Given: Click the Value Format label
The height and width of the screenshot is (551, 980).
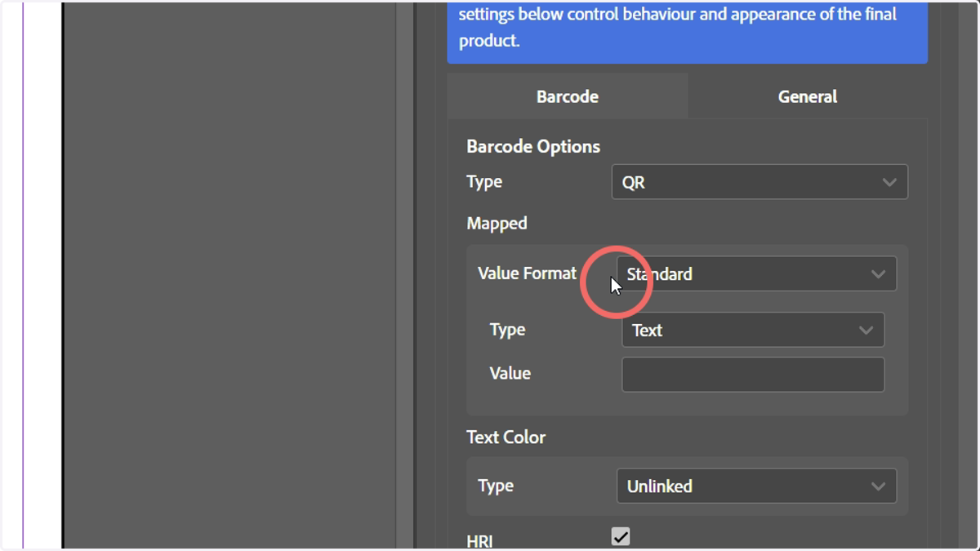Looking at the screenshot, I should [527, 273].
